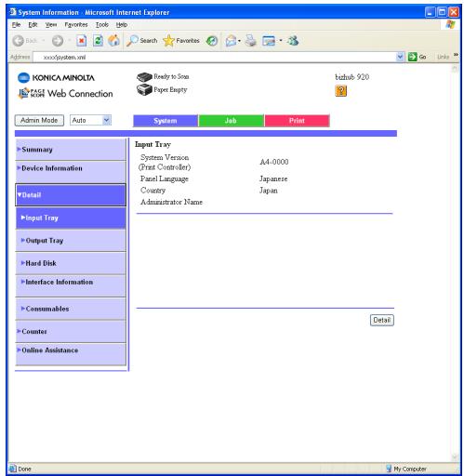Screen dimensions: 464x476
Task: Switch to the Job tab
Action: point(231,121)
